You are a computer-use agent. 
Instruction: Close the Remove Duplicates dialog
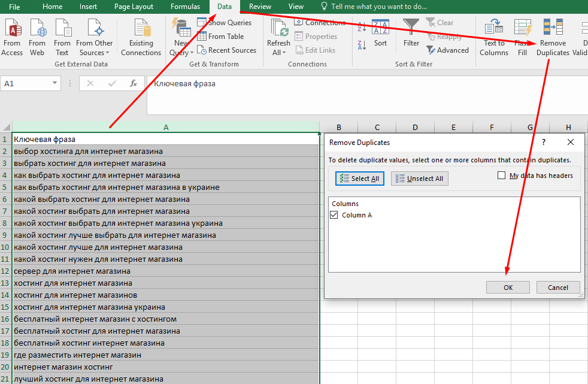pos(571,142)
